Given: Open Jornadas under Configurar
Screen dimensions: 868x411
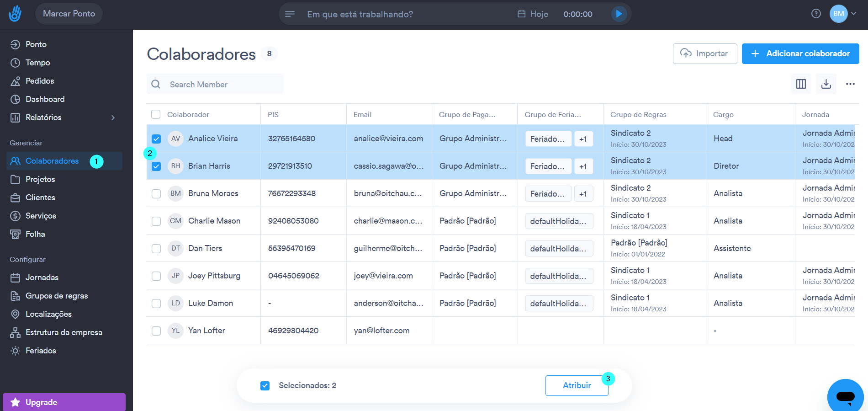Looking at the screenshot, I should pyautogui.click(x=42, y=278).
